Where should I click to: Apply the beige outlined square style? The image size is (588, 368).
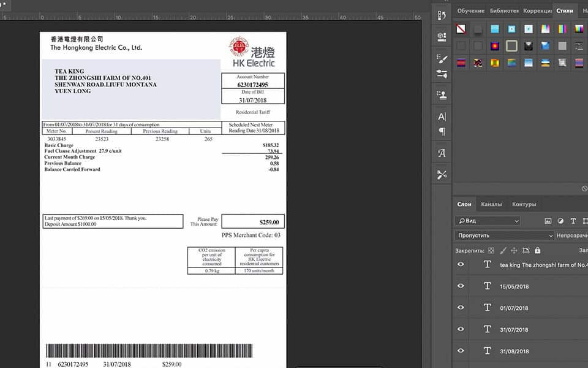click(511, 46)
